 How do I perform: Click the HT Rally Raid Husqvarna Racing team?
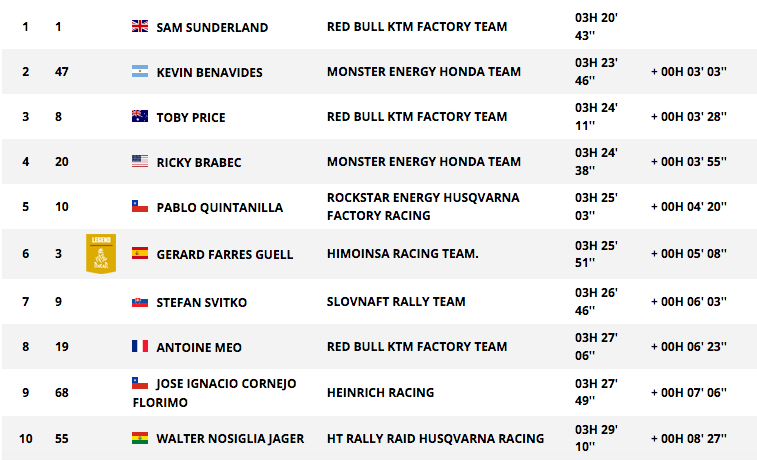coord(435,438)
